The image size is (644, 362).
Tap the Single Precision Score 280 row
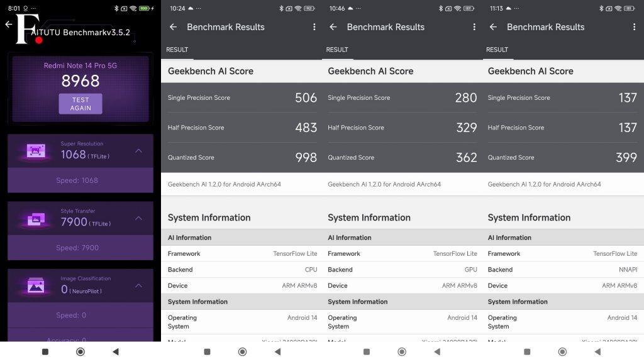[402, 97]
